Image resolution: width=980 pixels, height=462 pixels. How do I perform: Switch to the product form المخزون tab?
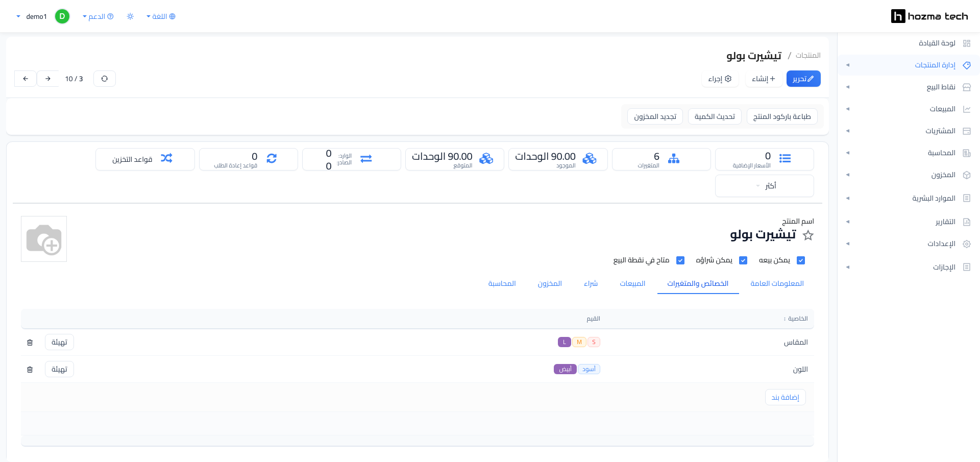pyautogui.click(x=550, y=283)
